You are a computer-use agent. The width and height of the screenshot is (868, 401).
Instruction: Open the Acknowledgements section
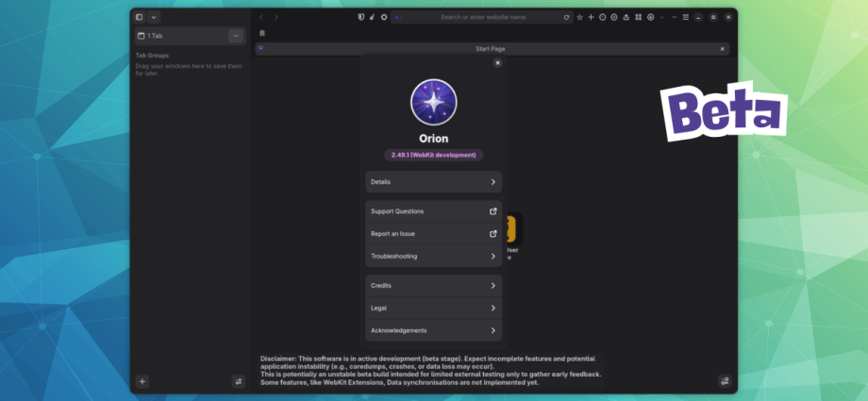click(x=433, y=330)
